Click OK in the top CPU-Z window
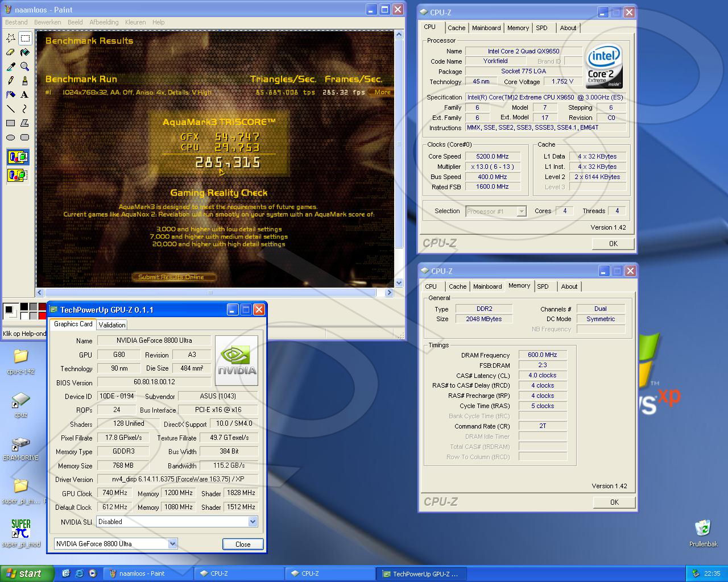The image size is (728, 582). tap(613, 243)
